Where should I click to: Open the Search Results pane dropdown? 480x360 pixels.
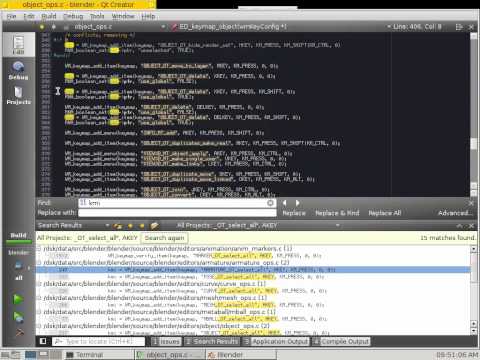(73, 225)
